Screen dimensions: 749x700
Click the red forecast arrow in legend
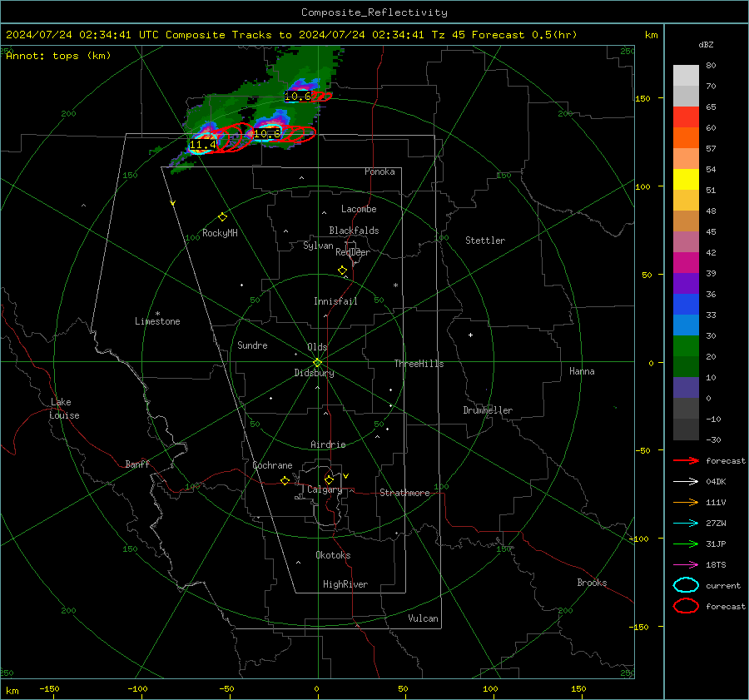[x=686, y=460]
